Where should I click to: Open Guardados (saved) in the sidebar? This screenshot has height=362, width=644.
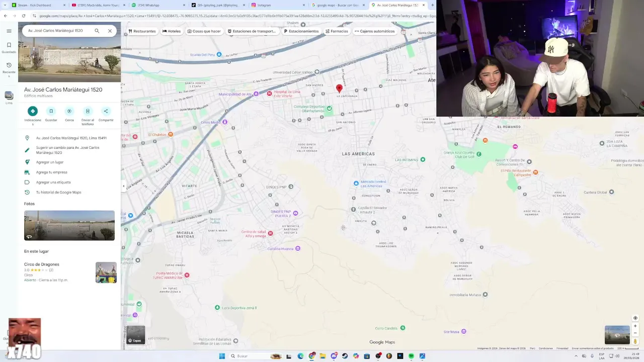[x=9, y=47]
